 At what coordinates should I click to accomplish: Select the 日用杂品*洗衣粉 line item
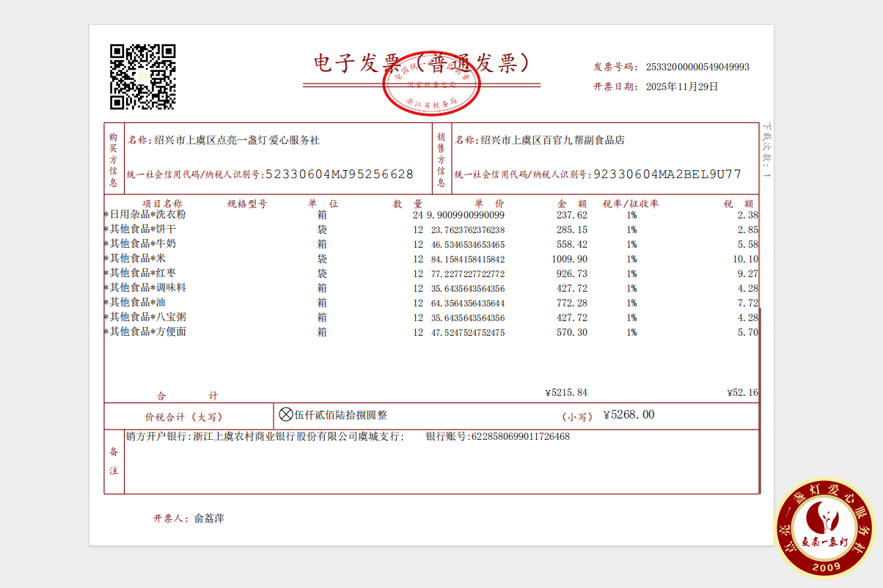147,215
